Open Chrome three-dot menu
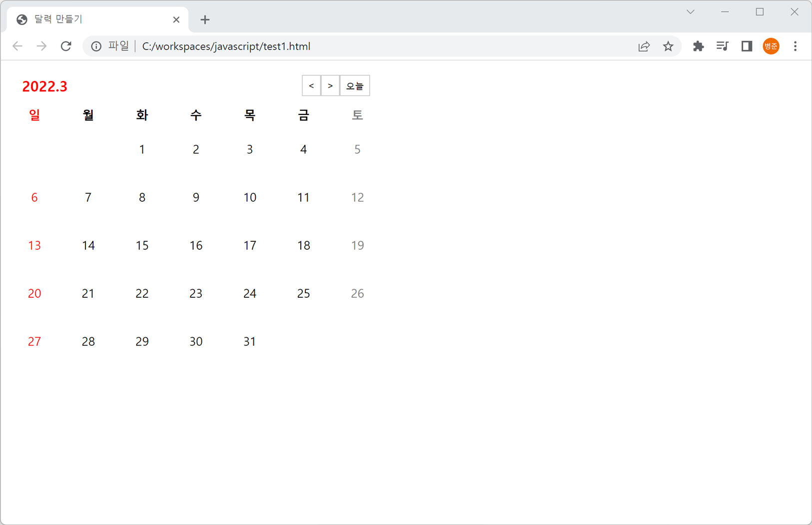812x525 pixels. point(795,46)
